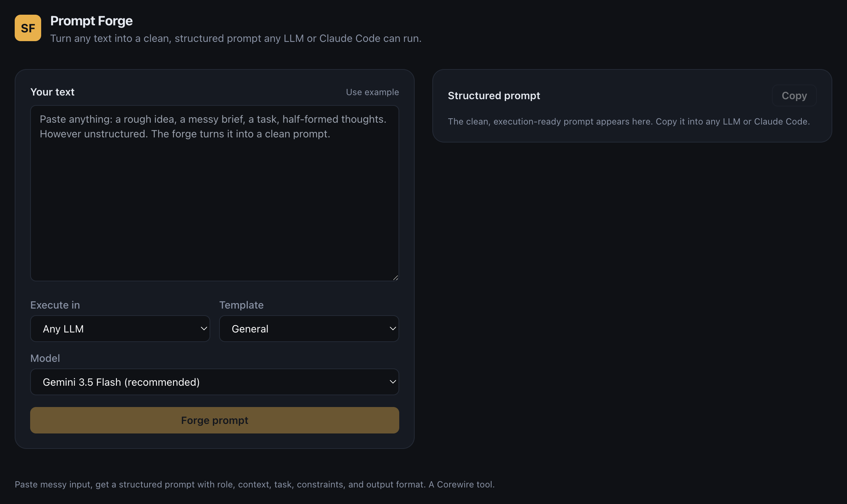Click the Execute in label
The image size is (847, 504).
pyautogui.click(x=55, y=305)
